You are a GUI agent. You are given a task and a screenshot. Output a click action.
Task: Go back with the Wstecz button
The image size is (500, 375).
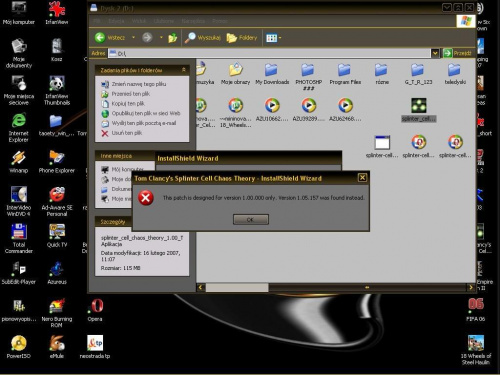(110, 38)
